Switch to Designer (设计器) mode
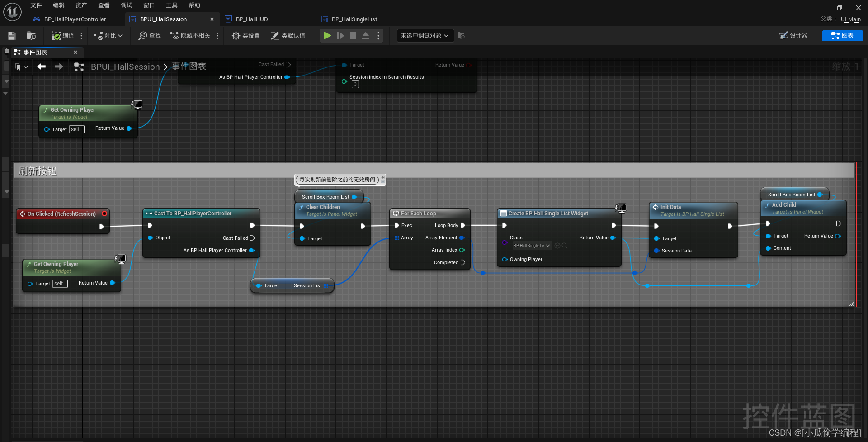The height and width of the screenshot is (442, 868). pyautogui.click(x=793, y=36)
